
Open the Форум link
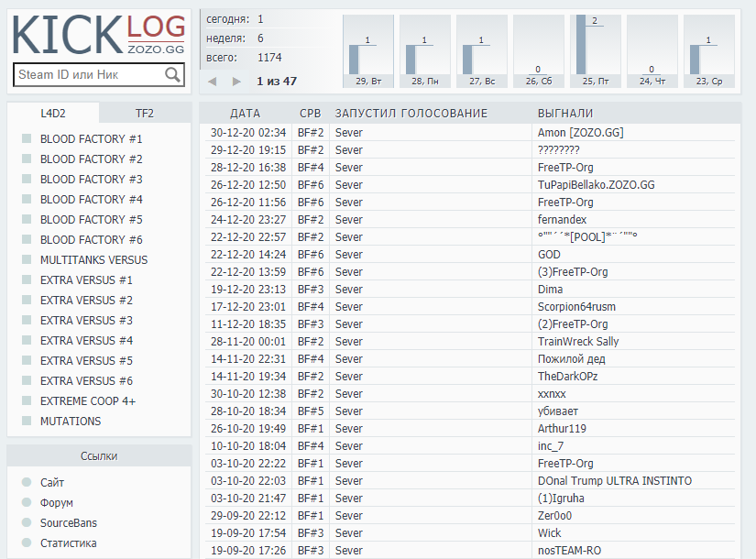(x=57, y=503)
